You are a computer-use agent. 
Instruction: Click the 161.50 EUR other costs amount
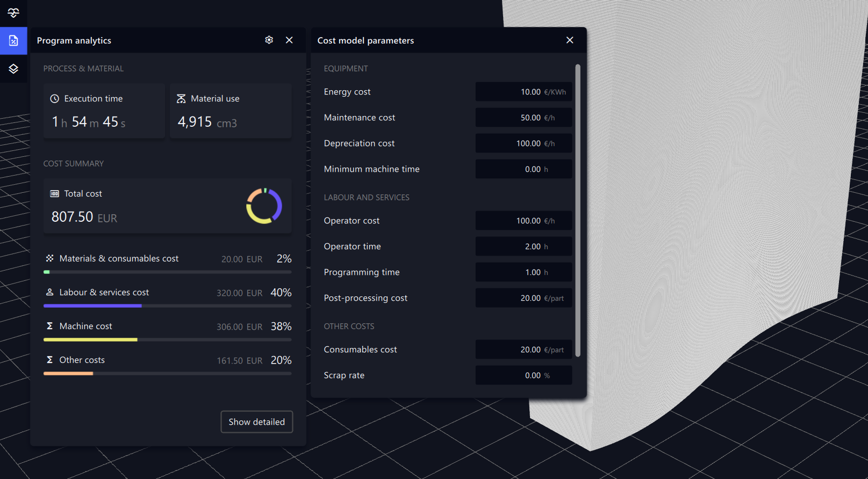click(x=239, y=361)
